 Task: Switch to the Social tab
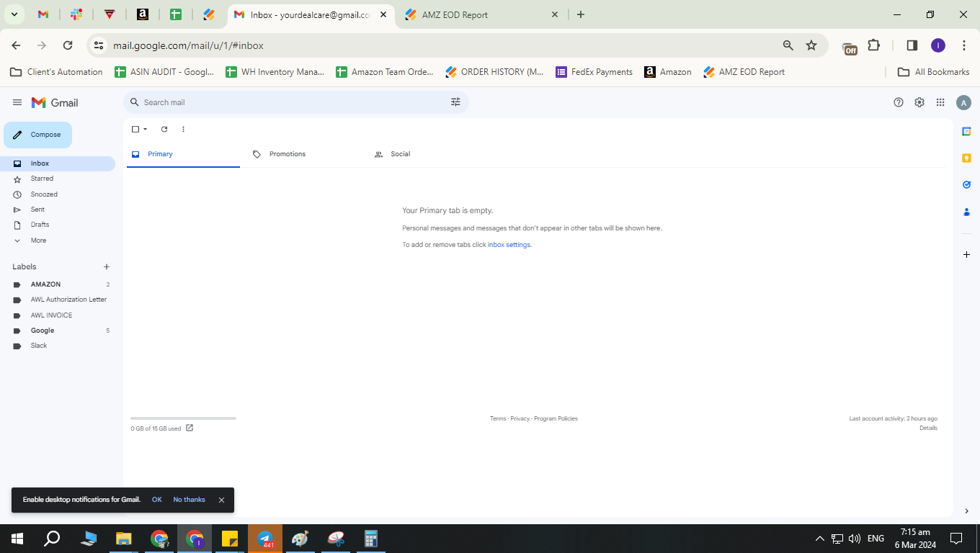tap(427, 154)
